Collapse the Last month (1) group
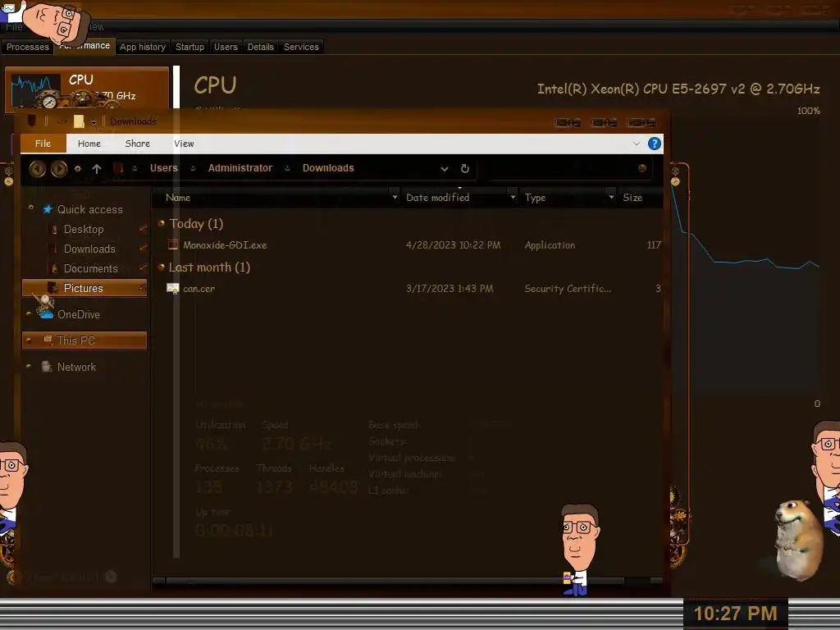The width and height of the screenshot is (840, 630). 161,267
